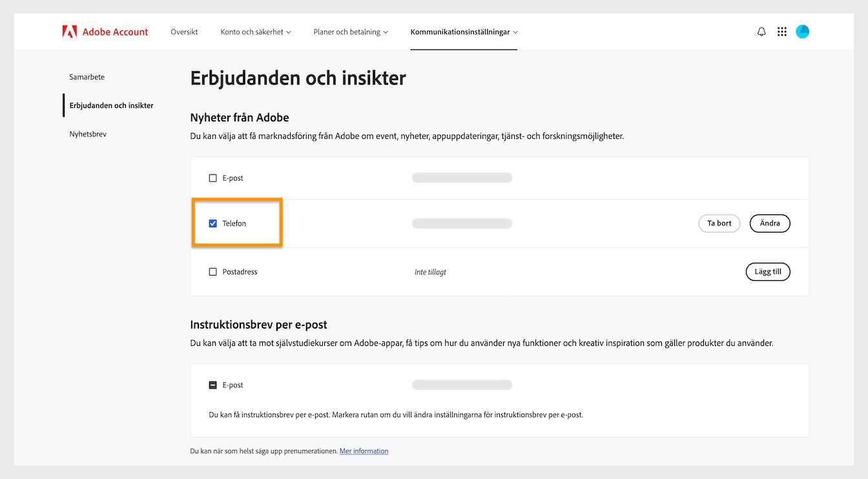Image resolution: width=868 pixels, height=479 pixels.
Task: Click the Adobe Account logo
Action: click(x=105, y=31)
